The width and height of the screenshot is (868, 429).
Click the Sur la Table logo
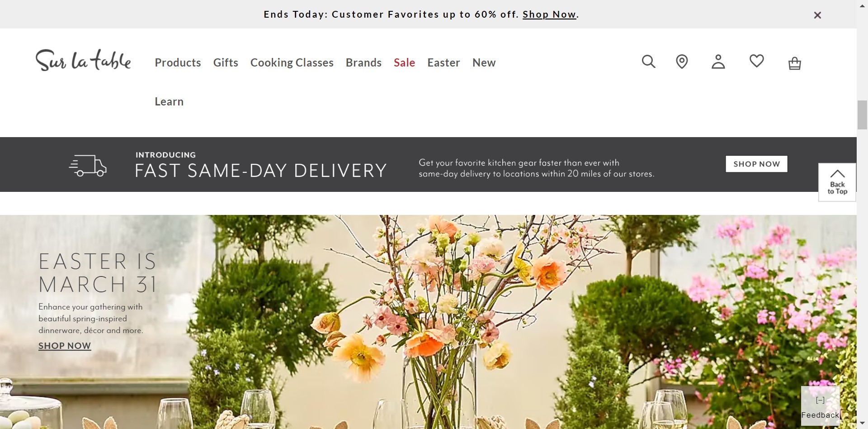click(83, 60)
